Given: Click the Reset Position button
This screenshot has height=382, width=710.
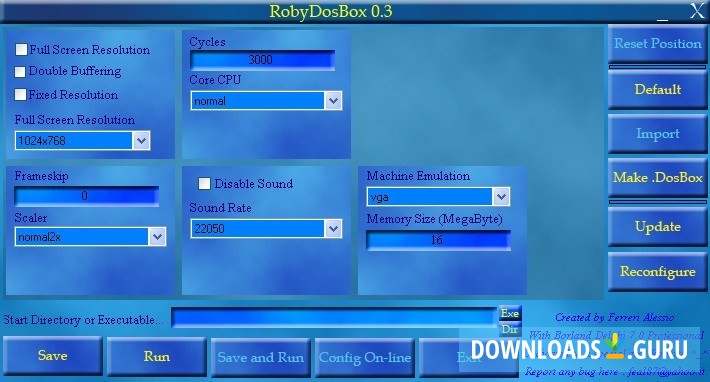Looking at the screenshot, I should [657, 44].
